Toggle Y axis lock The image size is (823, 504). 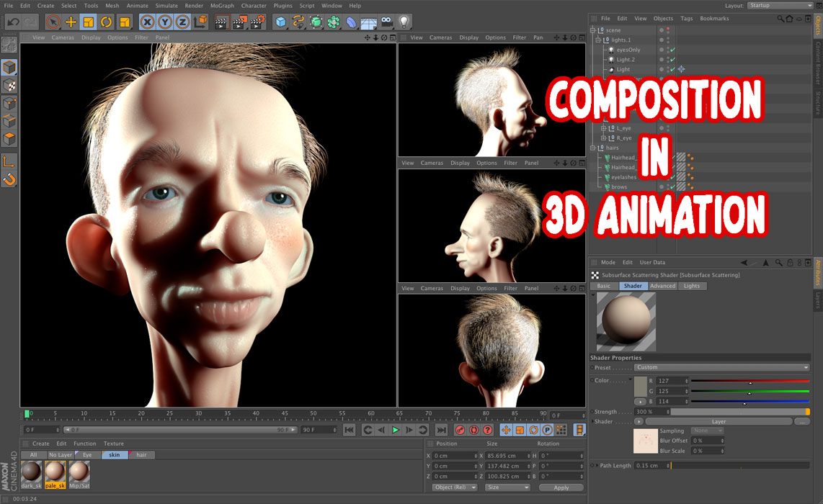[165, 22]
